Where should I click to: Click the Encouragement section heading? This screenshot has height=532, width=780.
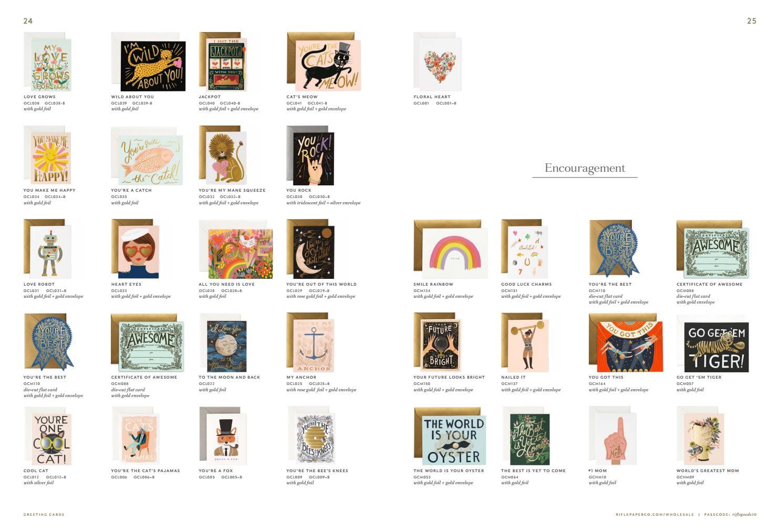(x=585, y=168)
